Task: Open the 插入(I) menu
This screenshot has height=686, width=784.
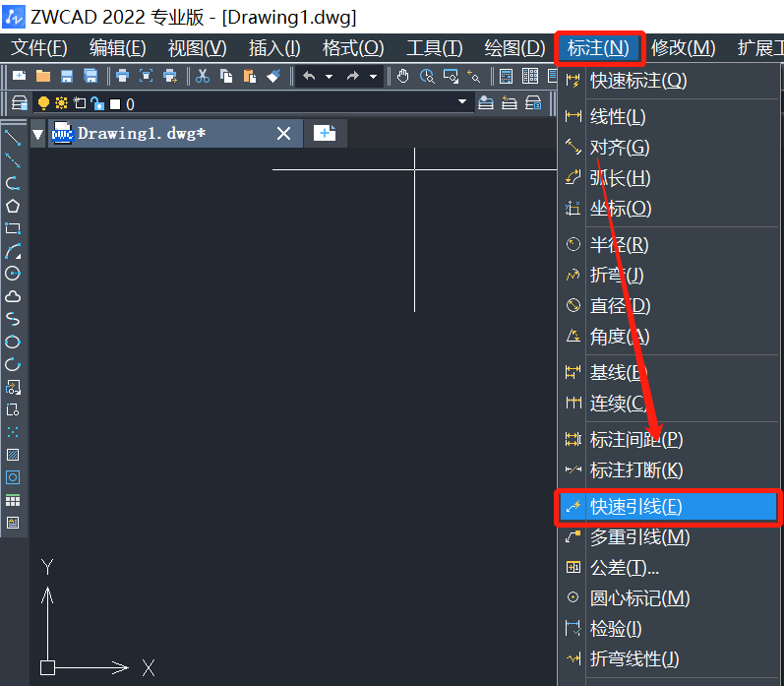Action: 274,48
